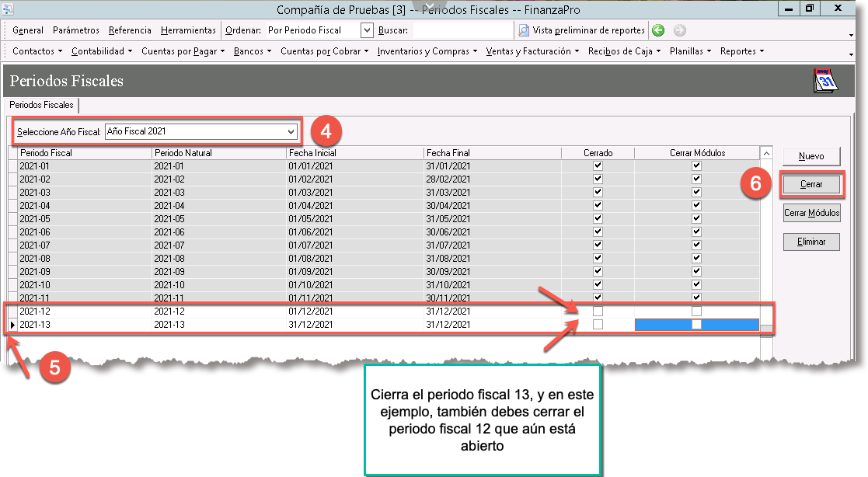
Task: Click the green back navigation arrow
Action: tap(658, 30)
